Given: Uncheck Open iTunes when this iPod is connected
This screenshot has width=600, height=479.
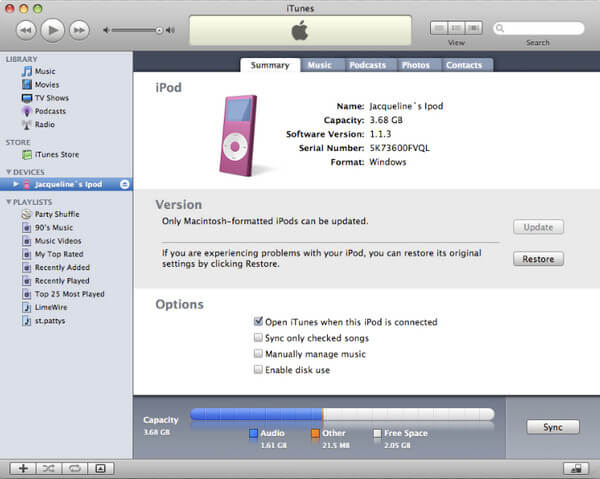Looking at the screenshot, I should click(x=259, y=321).
